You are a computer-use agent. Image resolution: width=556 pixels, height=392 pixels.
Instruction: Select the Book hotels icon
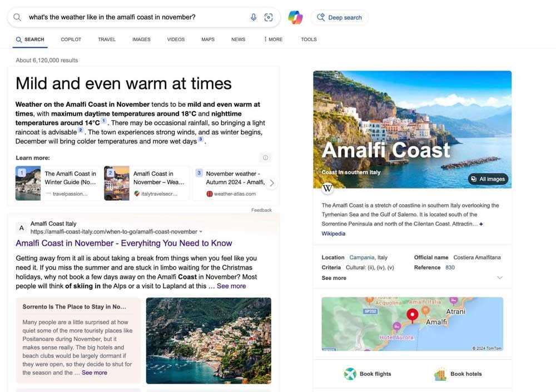[x=440, y=374]
